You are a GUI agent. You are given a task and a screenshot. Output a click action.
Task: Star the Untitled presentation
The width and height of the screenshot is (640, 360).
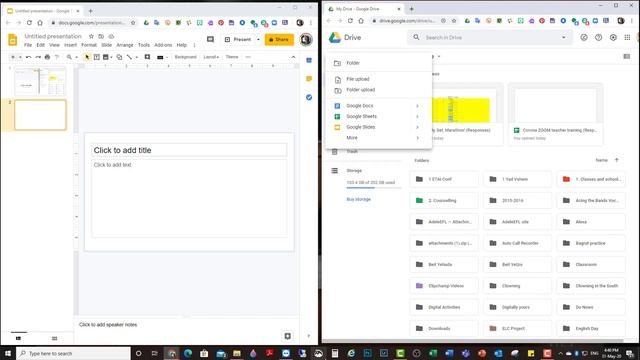tap(91, 36)
